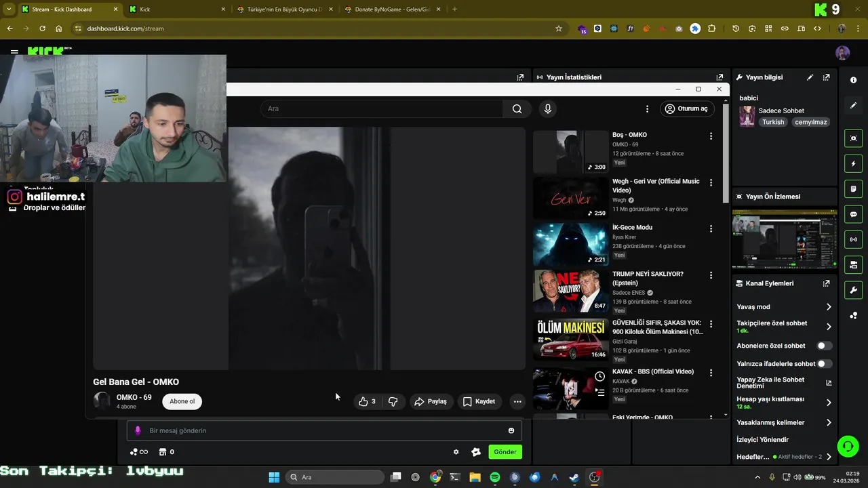
Task: Open Kick hamburger menu
Action: point(14,52)
